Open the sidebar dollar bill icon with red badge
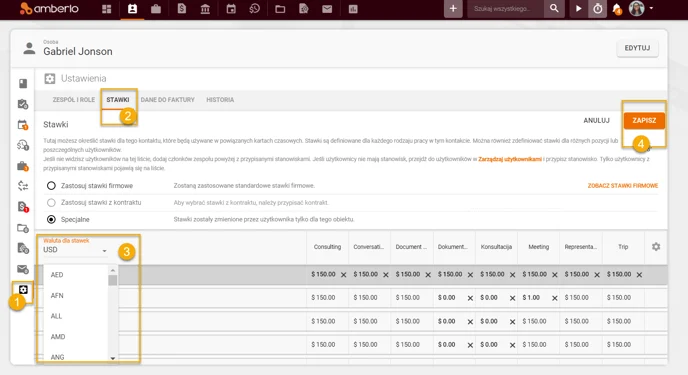 coord(23,207)
